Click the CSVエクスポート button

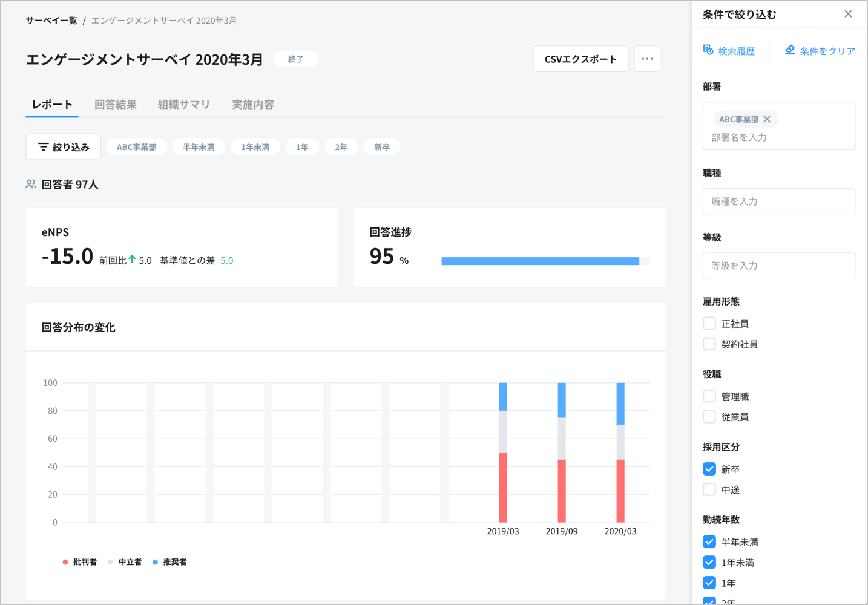click(580, 59)
